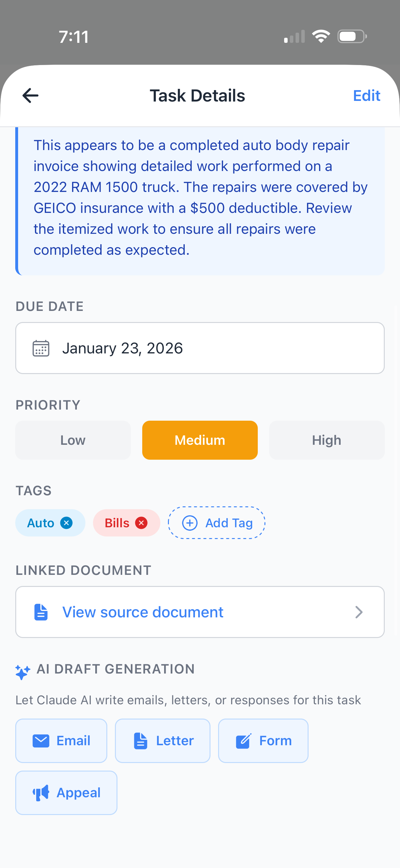Remove the Bills tag
Screen dimensions: 400x868
coord(141,523)
